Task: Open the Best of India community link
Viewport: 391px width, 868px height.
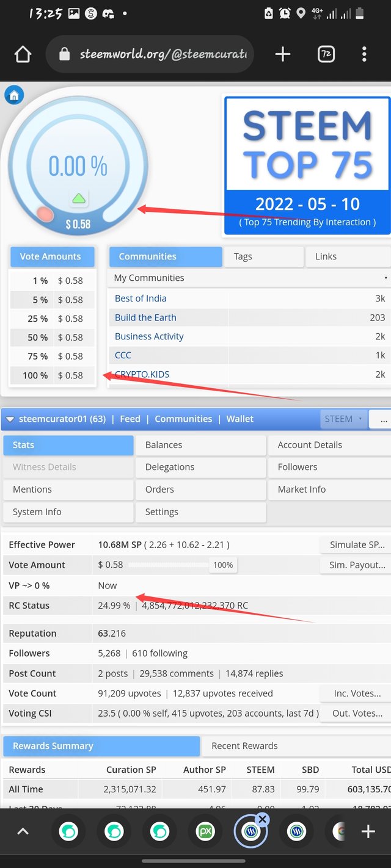Action: click(x=141, y=298)
